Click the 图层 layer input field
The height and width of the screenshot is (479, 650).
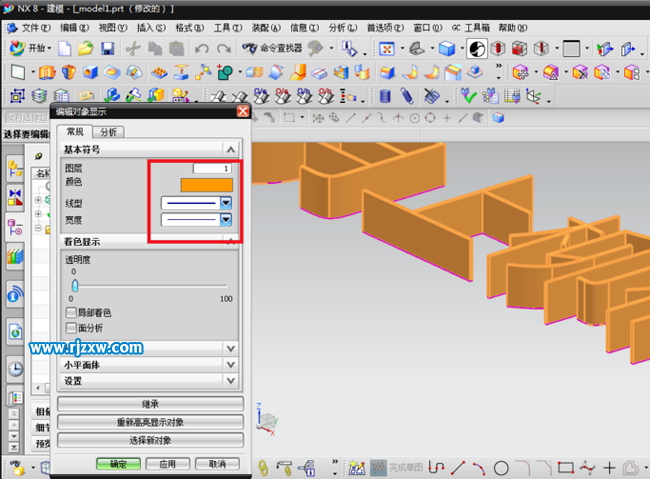coord(212,168)
